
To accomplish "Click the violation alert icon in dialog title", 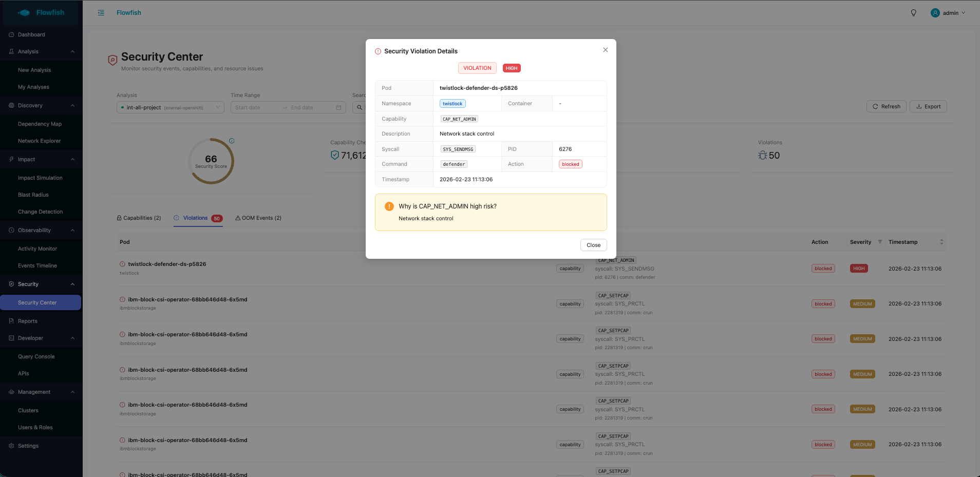I will coord(378,51).
